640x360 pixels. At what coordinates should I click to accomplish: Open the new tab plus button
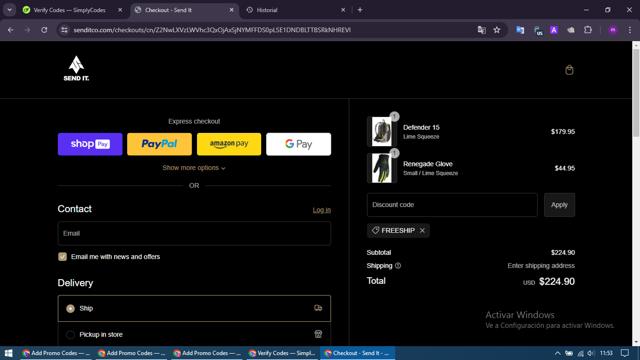click(x=360, y=10)
